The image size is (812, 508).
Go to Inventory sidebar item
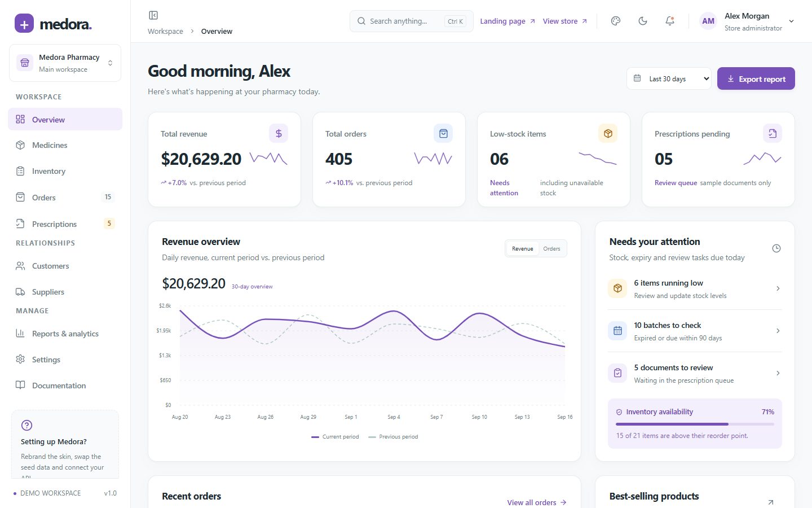[x=65, y=171]
